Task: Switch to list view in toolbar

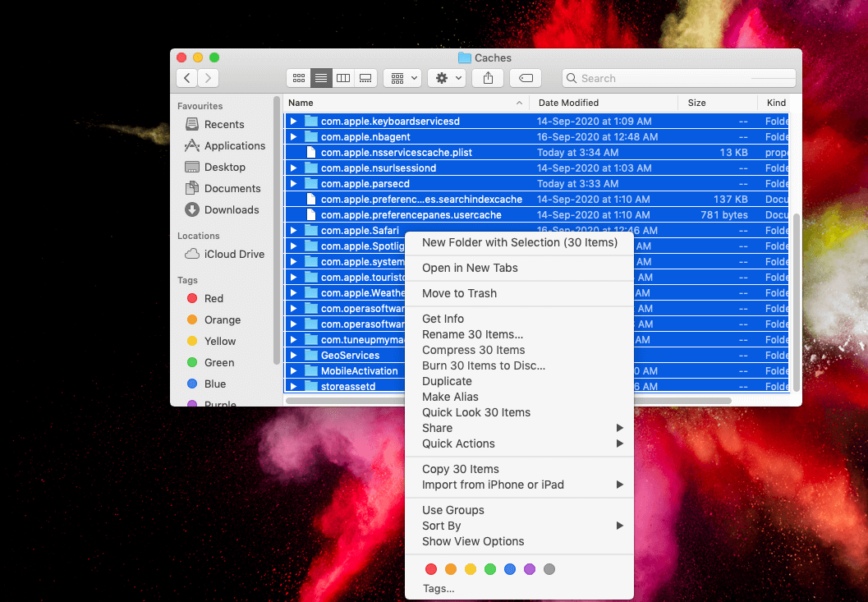Action: 321,78
